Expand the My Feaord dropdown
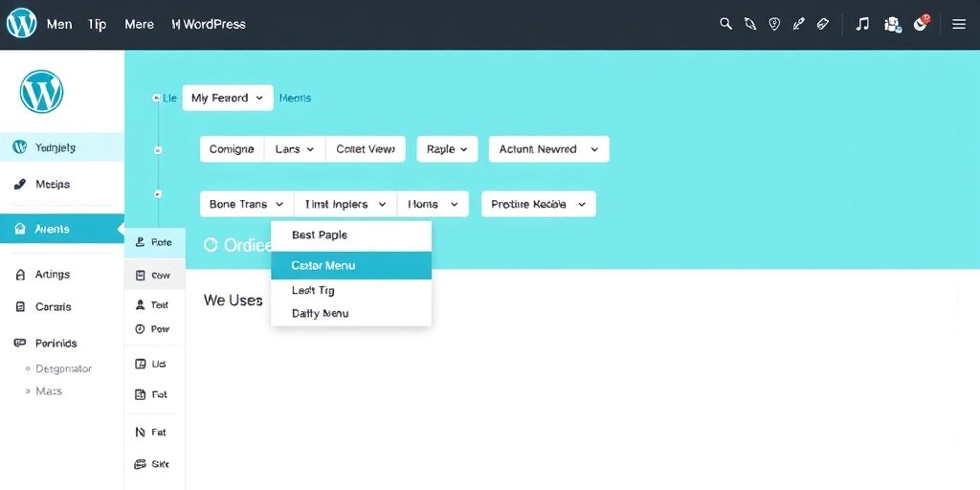The height and width of the screenshot is (490, 980). click(227, 98)
